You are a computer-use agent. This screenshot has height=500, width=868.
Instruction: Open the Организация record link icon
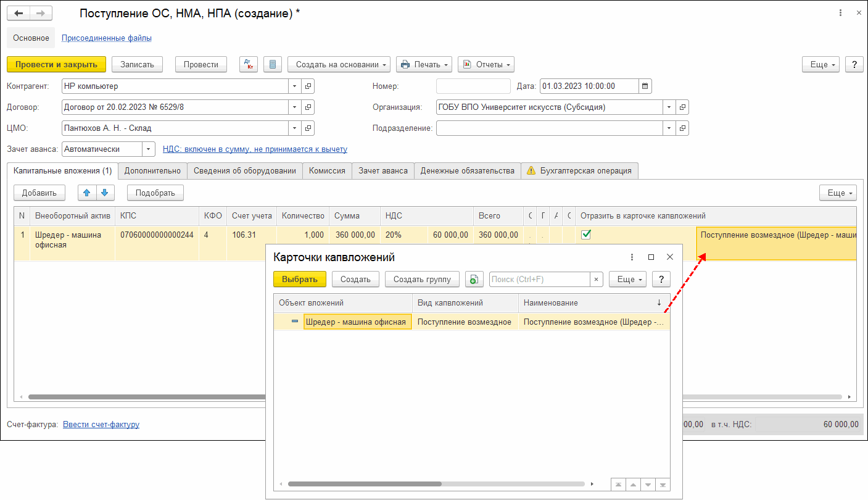[682, 107]
